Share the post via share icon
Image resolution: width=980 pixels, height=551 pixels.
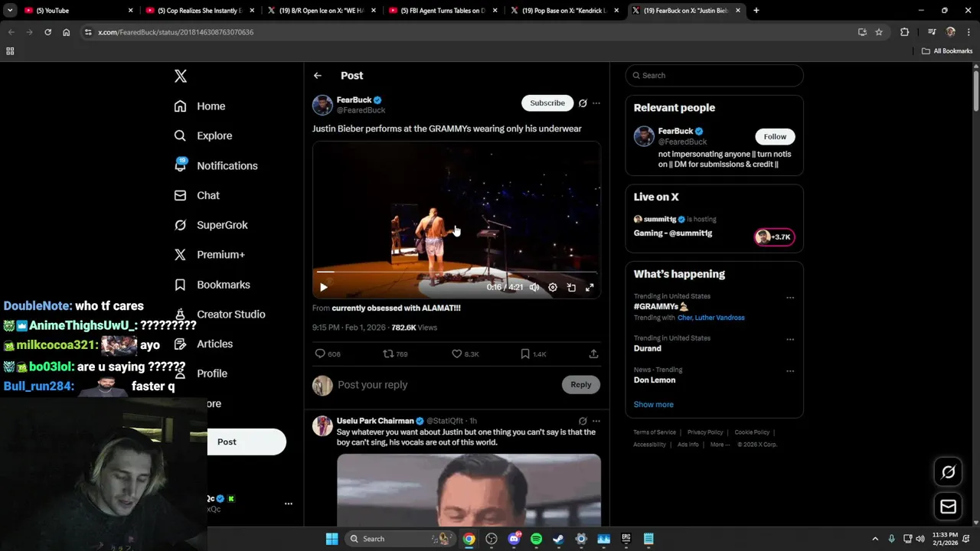[593, 354]
